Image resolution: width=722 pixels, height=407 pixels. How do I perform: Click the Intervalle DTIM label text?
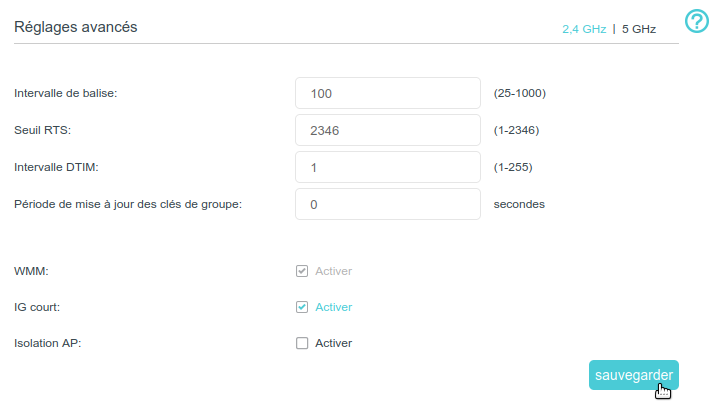(x=56, y=167)
